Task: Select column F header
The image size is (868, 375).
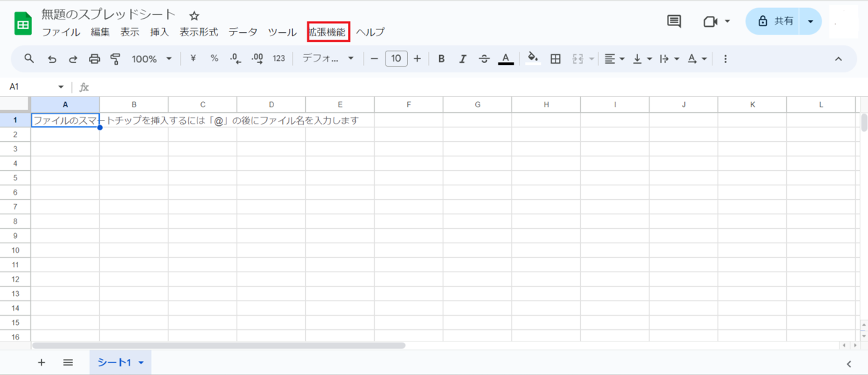Action: tap(409, 105)
